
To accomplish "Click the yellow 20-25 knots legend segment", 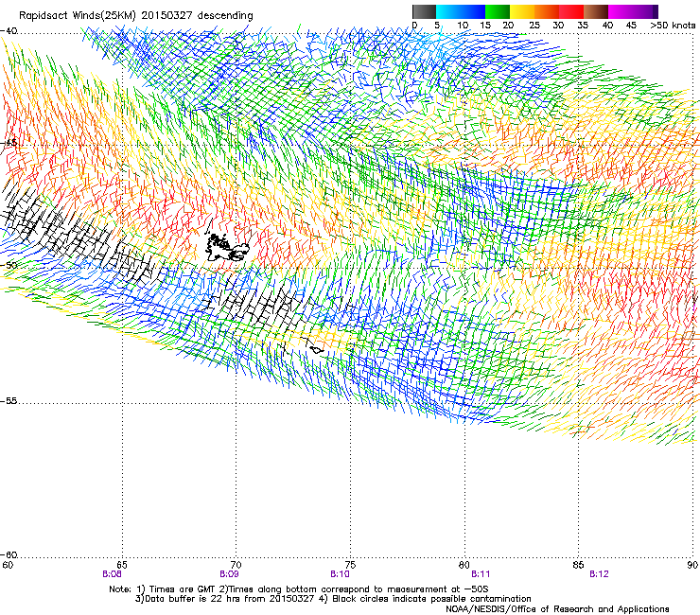I will coord(522,11).
